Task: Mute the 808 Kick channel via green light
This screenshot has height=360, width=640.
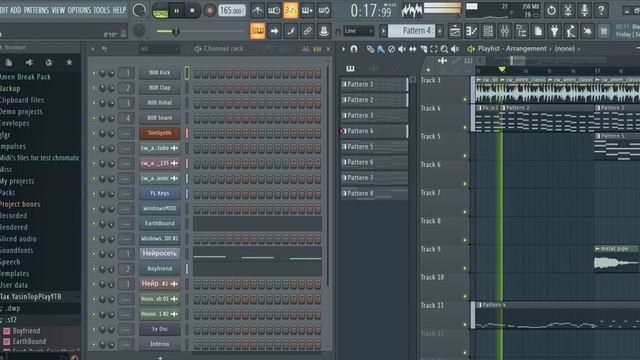Action: pos(93,73)
